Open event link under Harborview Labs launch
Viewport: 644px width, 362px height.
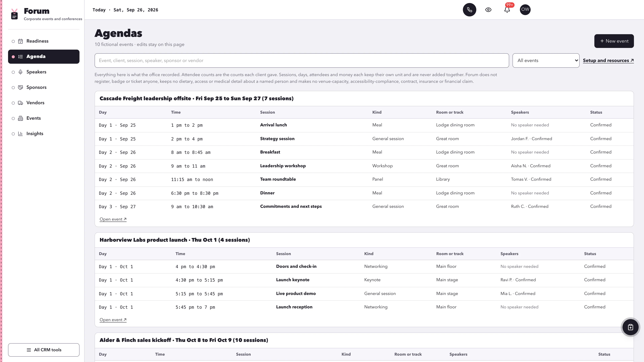click(113, 320)
